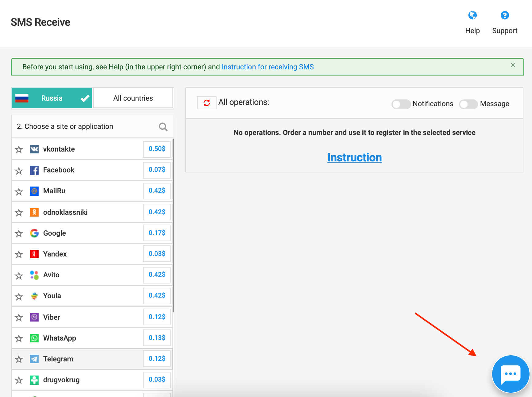Open the large Instruction link

click(x=354, y=157)
